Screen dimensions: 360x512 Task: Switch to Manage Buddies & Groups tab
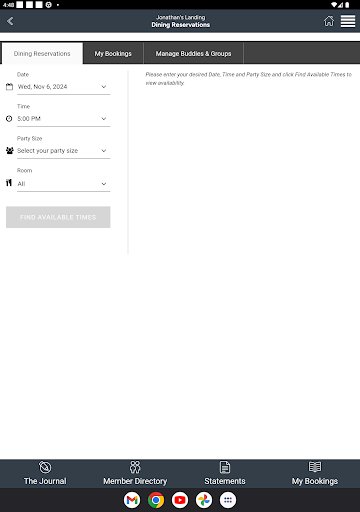coord(193,53)
